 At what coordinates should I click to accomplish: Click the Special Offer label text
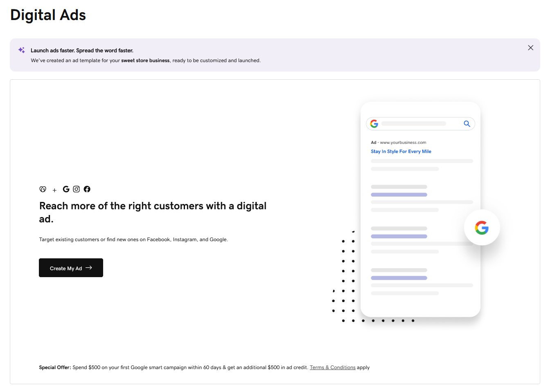pyautogui.click(x=55, y=367)
